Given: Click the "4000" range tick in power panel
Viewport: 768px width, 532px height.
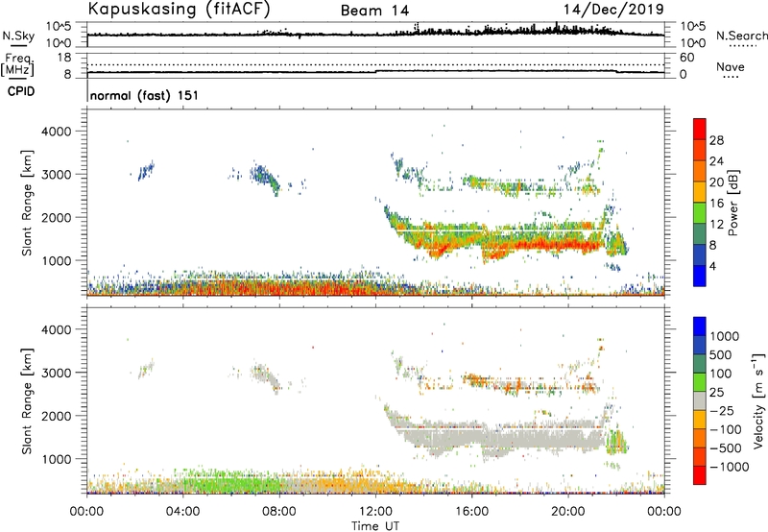Looking at the screenshot, I should 56,132.
